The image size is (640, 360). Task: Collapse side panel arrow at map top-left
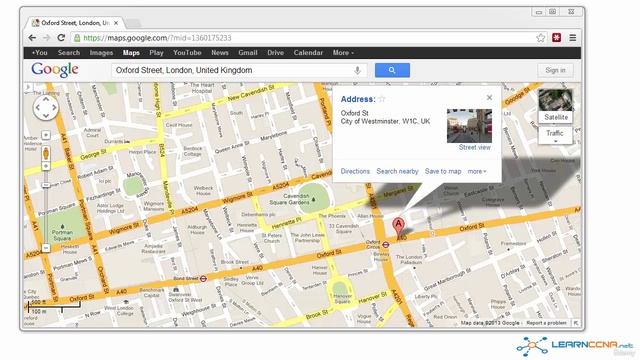[27, 87]
